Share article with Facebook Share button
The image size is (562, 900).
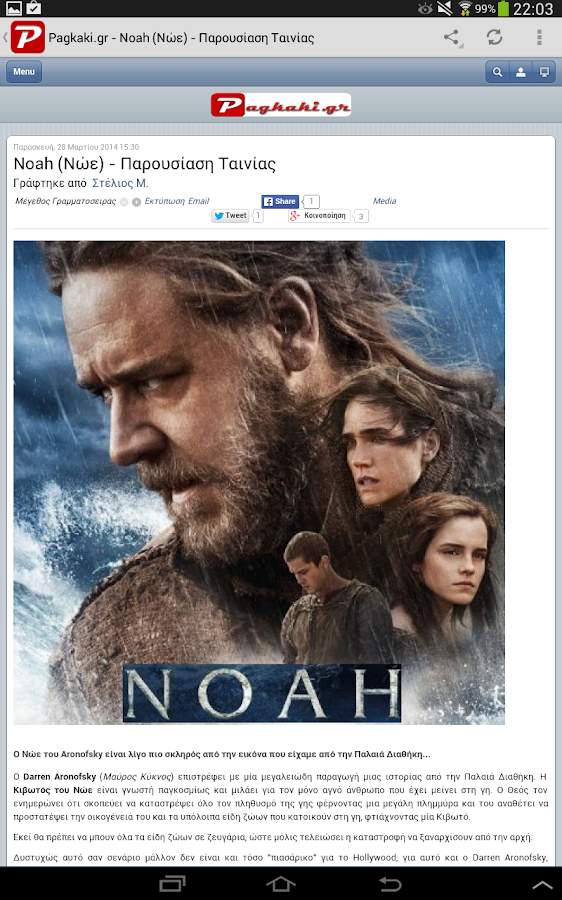[x=280, y=201]
